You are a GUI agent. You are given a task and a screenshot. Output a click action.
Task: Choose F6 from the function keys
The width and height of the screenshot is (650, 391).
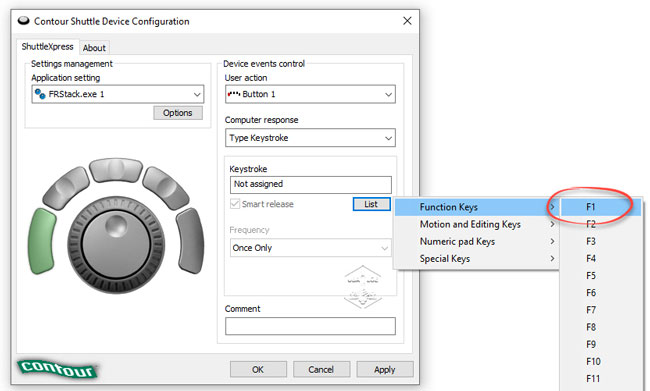(601, 293)
